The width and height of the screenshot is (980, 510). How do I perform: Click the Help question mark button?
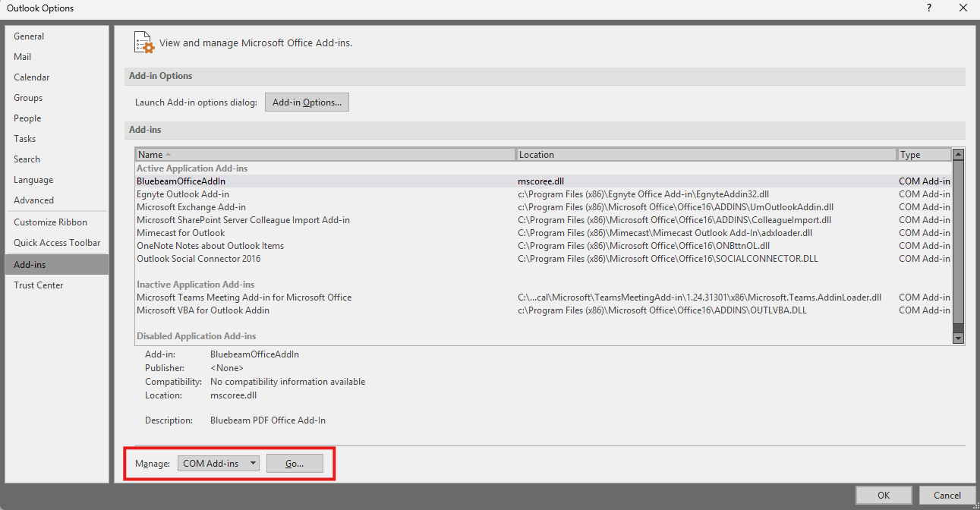[x=928, y=8]
